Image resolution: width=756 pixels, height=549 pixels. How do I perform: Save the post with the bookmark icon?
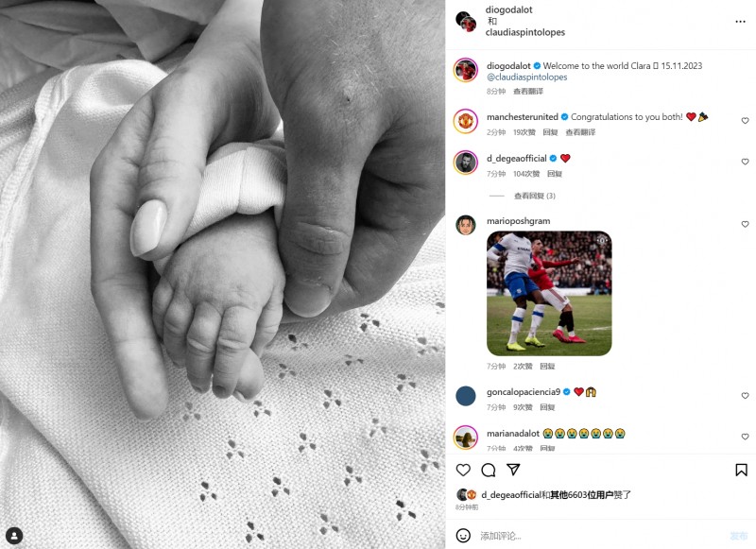[741, 470]
